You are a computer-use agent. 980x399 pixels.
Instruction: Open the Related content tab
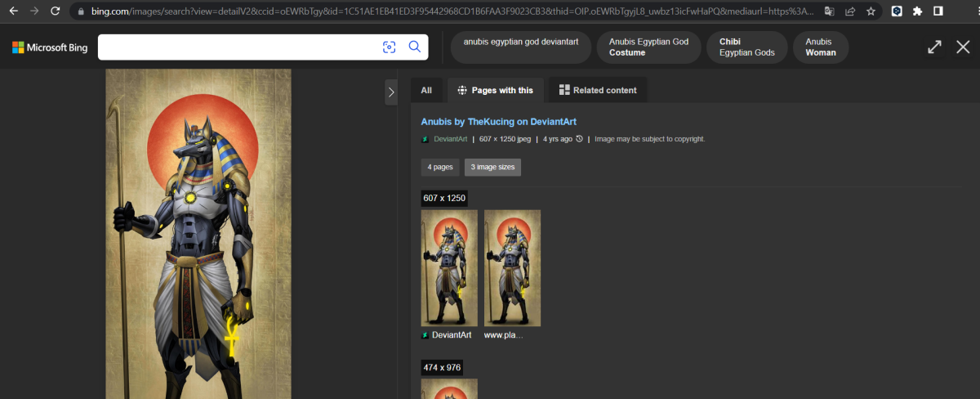click(597, 90)
